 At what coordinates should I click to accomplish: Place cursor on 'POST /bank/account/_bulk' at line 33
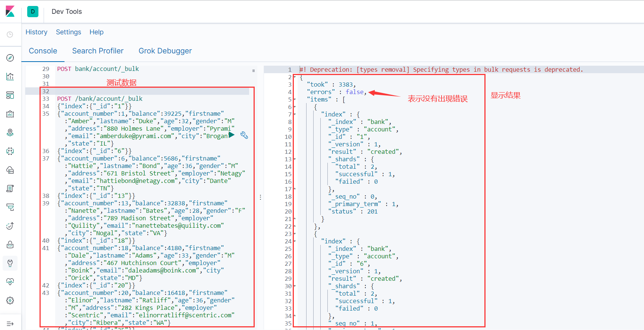click(100, 99)
